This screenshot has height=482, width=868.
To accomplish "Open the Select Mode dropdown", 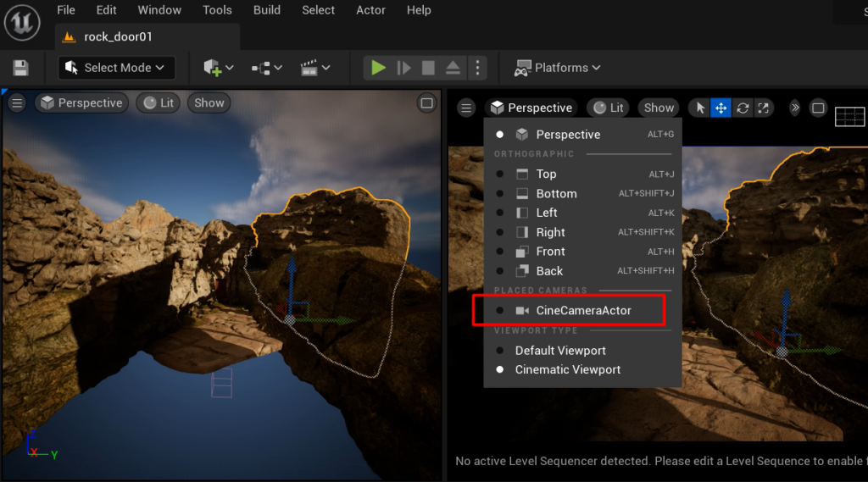I will pyautogui.click(x=117, y=68).
